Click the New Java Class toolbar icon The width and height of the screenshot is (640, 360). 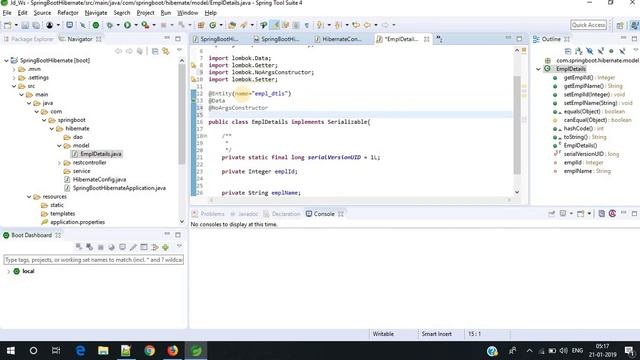213,25
